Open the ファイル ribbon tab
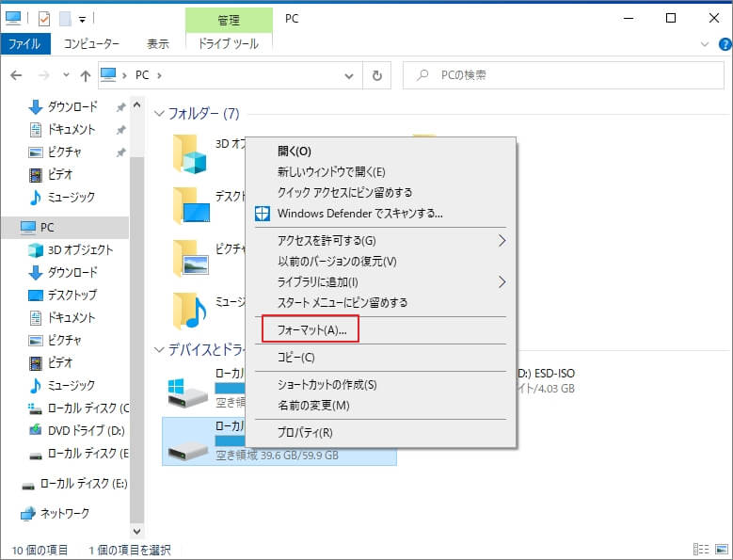This screenshot has height=560, width=733. 25,44
